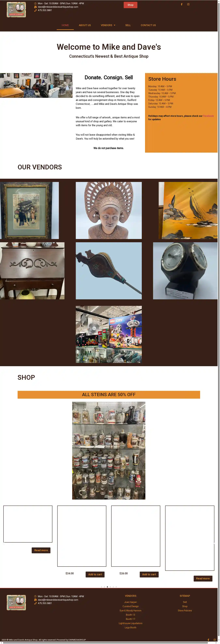This screenshot has width=220, height=644.
Task: Open the Instagram icon in the header
Action: (188, 4)
